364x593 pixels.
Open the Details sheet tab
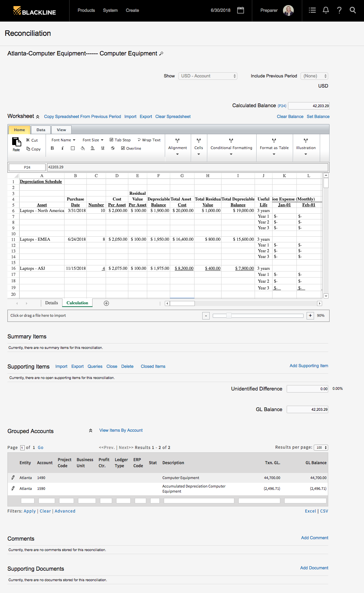click(52, 303)
